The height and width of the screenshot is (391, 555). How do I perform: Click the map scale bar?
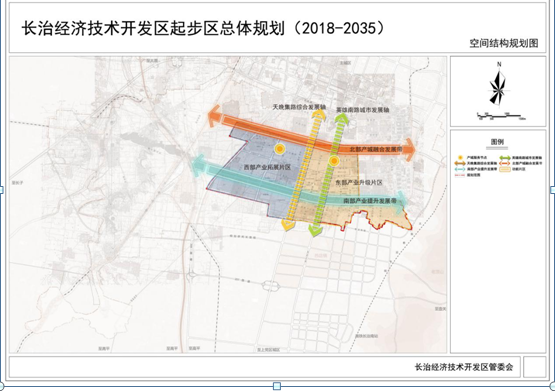click(x=500, y=116)
